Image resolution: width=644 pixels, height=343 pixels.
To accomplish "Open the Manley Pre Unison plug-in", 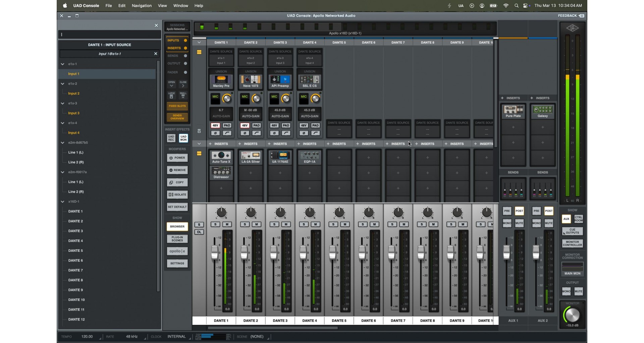I will 221,81.
